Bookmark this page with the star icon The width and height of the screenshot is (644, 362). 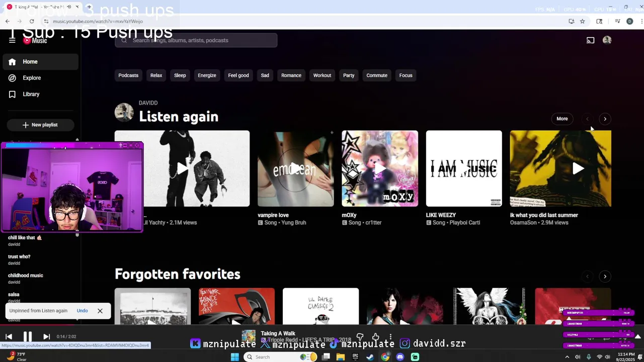coord(583,21)
